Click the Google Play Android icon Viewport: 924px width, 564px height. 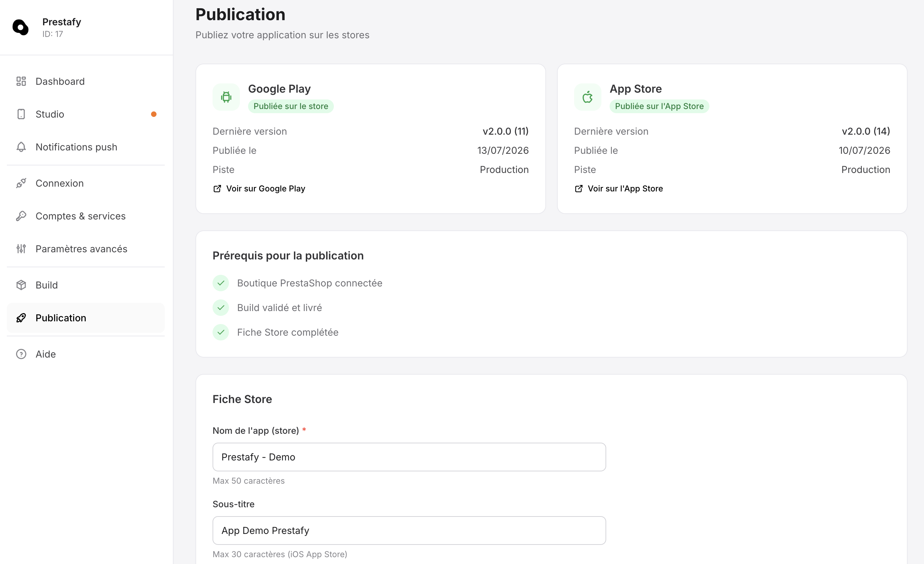pyautogui.click(x=226, y=97)
